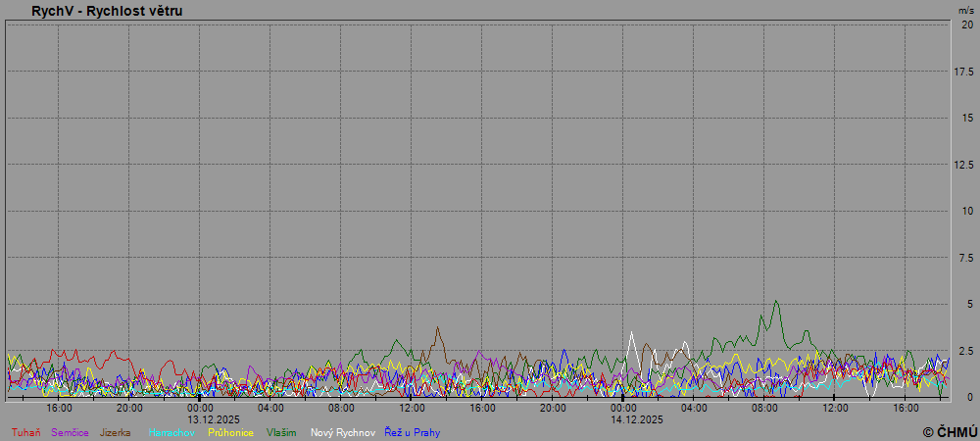Click the 7.5 y-axis tick label

click(x=966, y=257)
